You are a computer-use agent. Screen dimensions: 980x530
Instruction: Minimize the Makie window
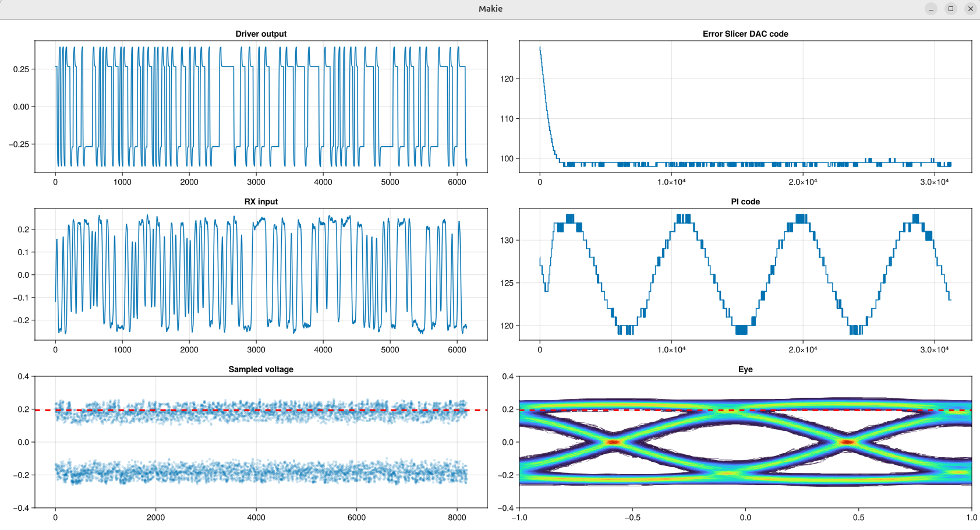click(x=931, y=9)
